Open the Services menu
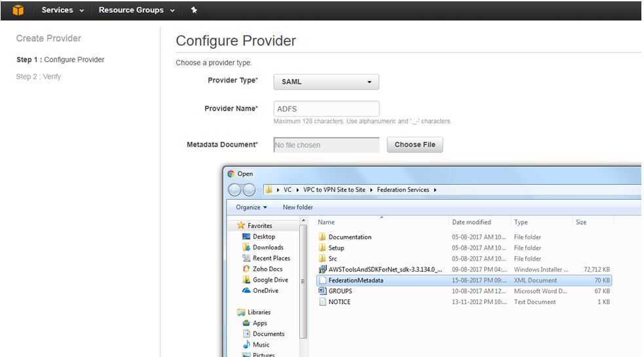 click(x=62, y=10)
